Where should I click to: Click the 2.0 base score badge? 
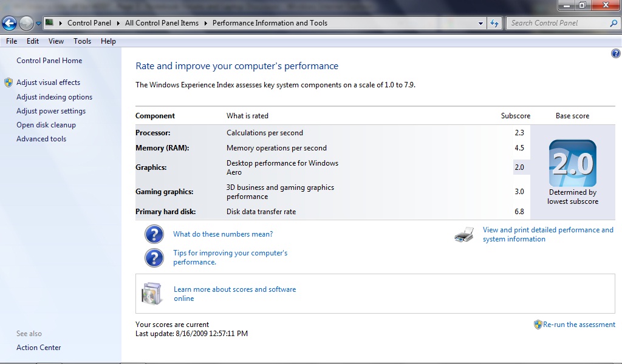click(572, 163)
